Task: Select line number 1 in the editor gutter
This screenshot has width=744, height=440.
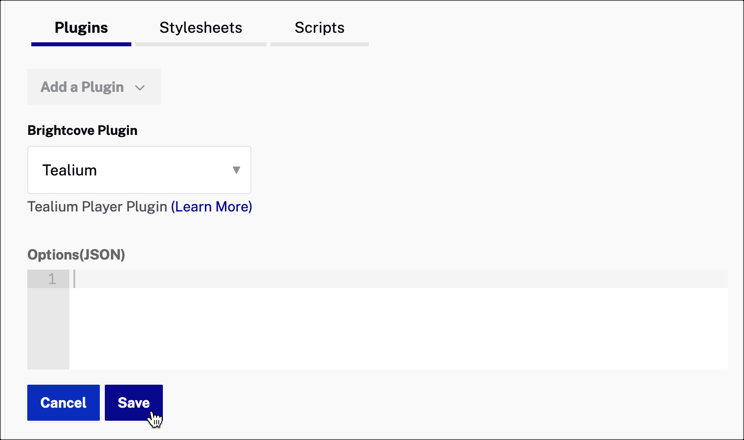Action: 52,279
